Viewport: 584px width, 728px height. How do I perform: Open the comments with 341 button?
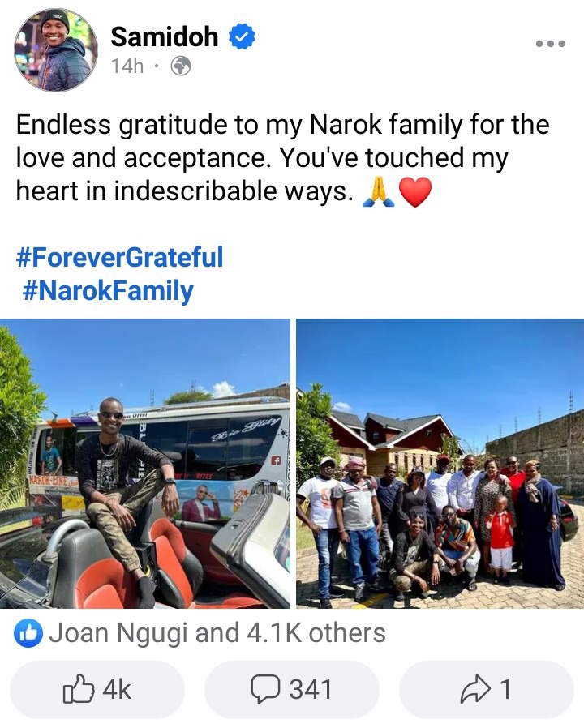tap(292, 689)
